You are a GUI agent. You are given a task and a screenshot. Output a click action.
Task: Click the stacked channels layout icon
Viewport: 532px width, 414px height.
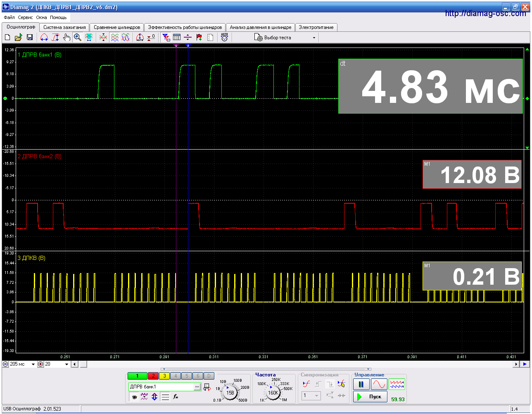(114, 38)
